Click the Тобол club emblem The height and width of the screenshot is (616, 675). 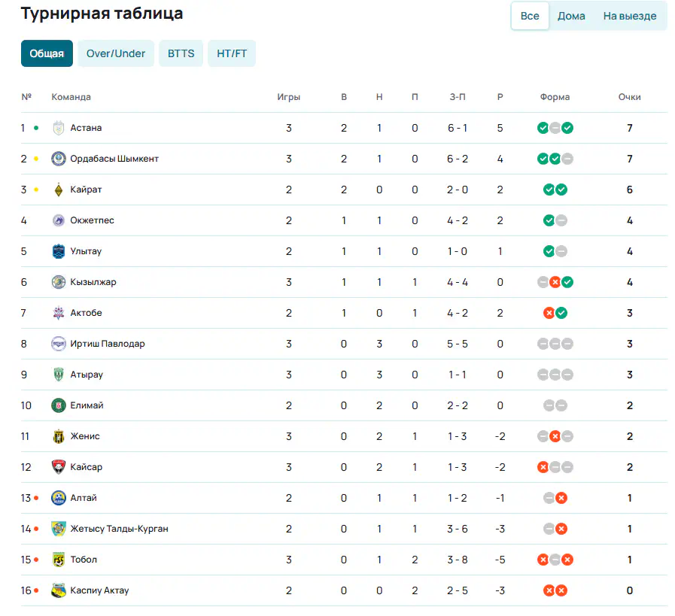59,560
